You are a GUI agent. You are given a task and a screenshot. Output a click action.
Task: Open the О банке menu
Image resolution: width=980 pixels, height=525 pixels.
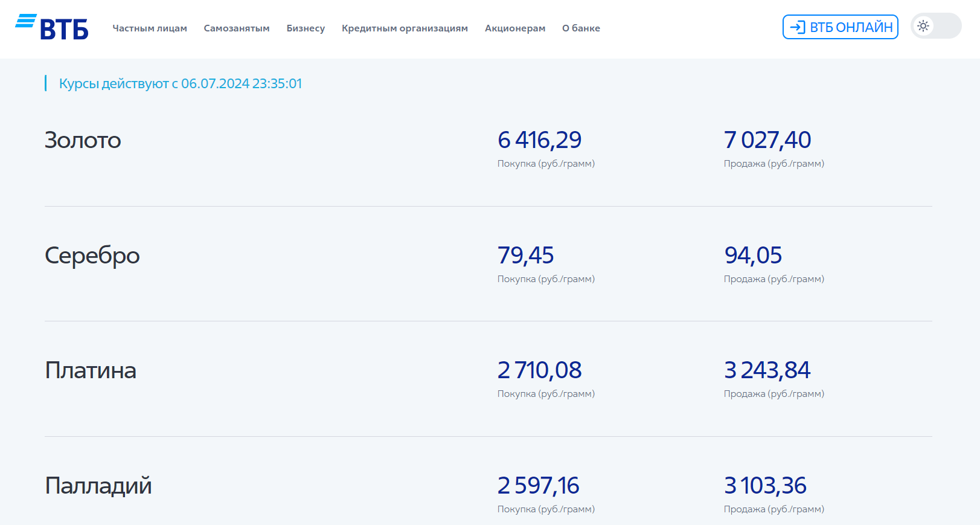pyautogui.click(x=581, y=28)
